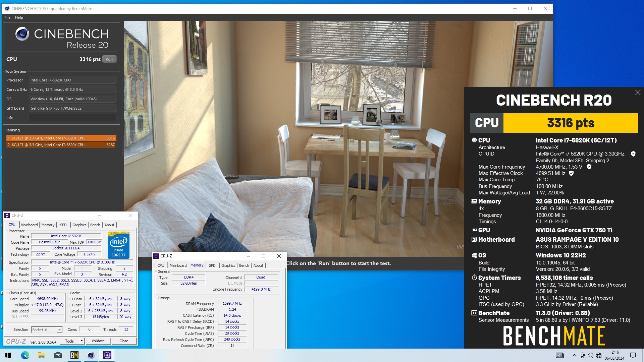
Task: Click the Processor field Intel Core i7-5820K CPU
Action: 72,80
